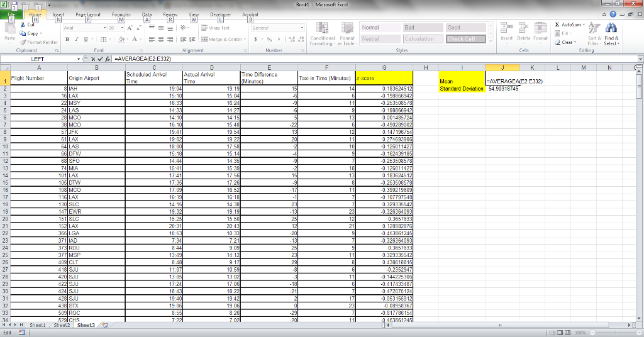Minimize the ribbon with the caret icon

[604, 14]
